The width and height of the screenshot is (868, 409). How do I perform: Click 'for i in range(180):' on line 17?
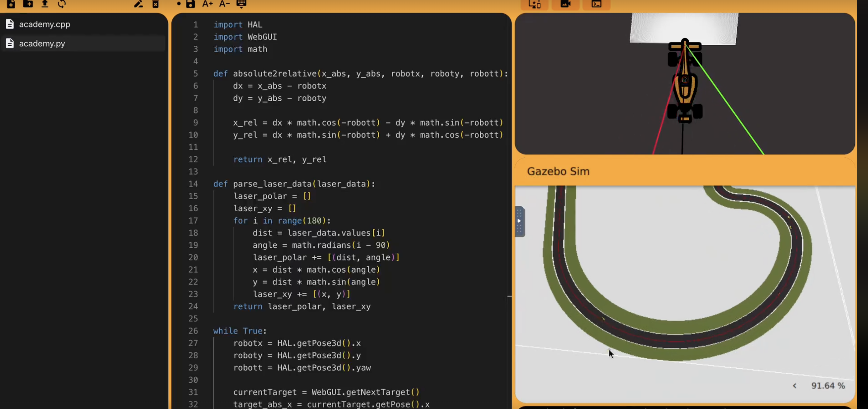click(282, 220)
